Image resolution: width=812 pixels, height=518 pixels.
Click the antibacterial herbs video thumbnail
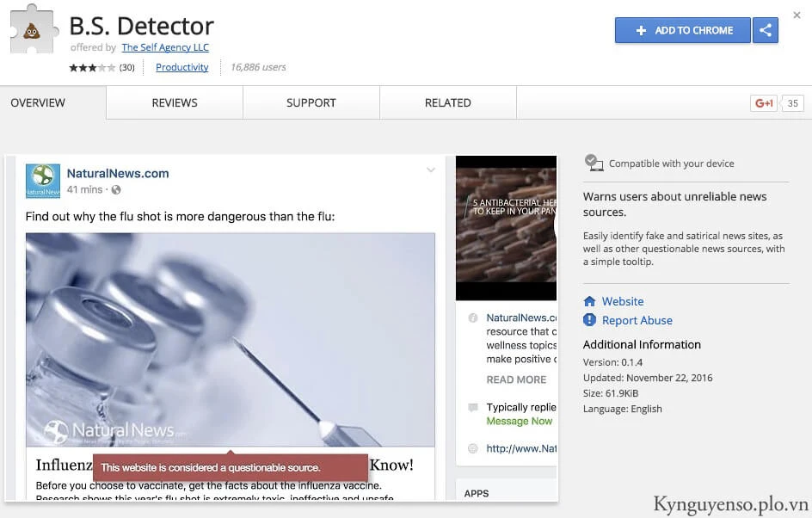coord(506,226)
